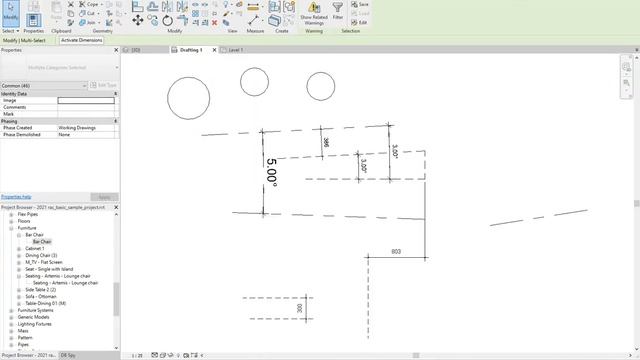
Task: Select the Rotate tool
Action: [167, 20]
